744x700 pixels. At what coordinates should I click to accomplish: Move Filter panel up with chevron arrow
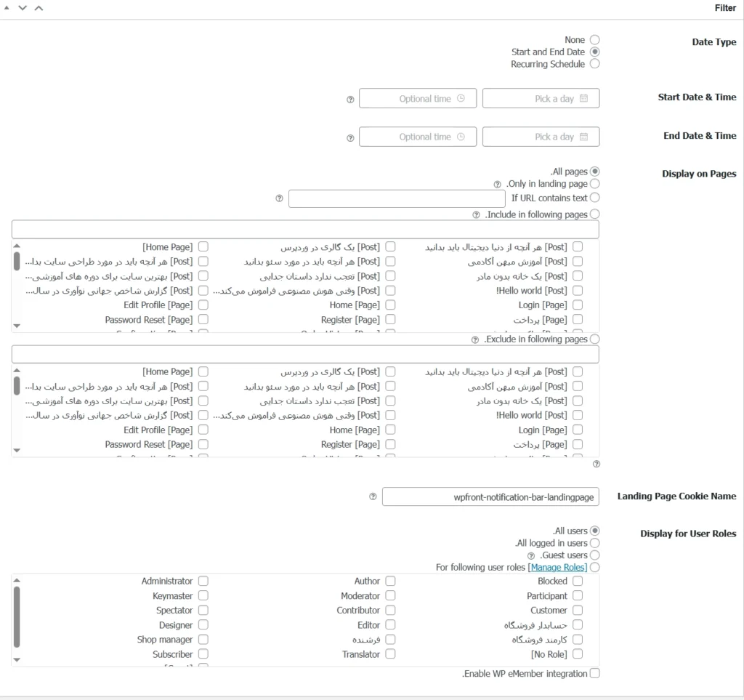[39, 7]
